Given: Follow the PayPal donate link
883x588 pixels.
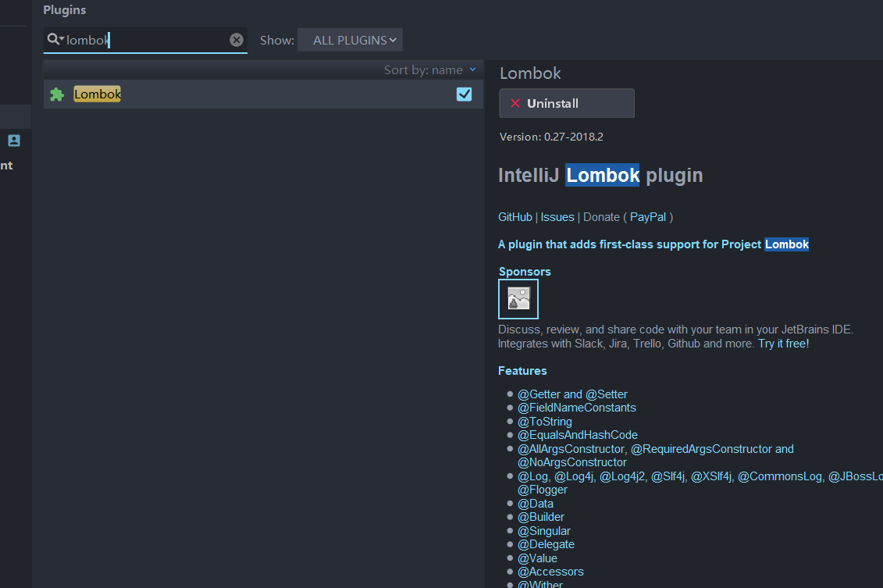Looking at the screenshot, I should (648, 217).
